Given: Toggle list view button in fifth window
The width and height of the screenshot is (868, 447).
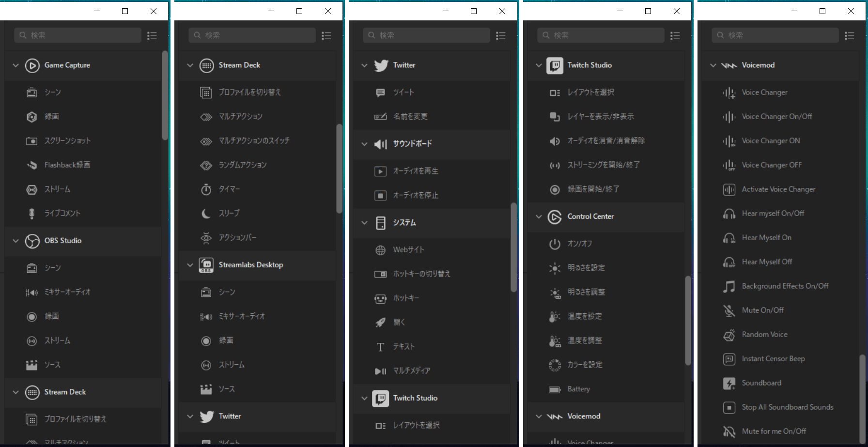Looking at the screenshot, I should pos(850,35).
